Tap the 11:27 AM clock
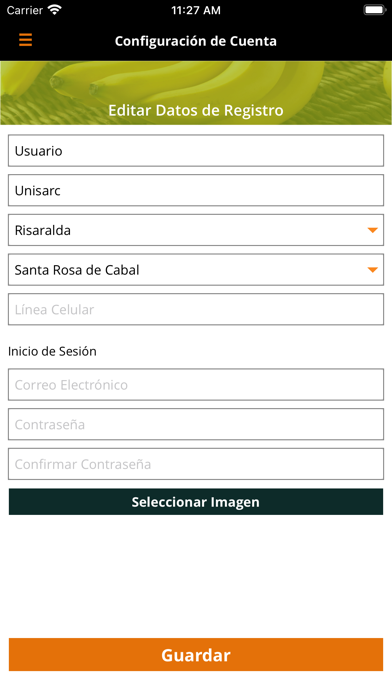 click(x=196, y=10)
